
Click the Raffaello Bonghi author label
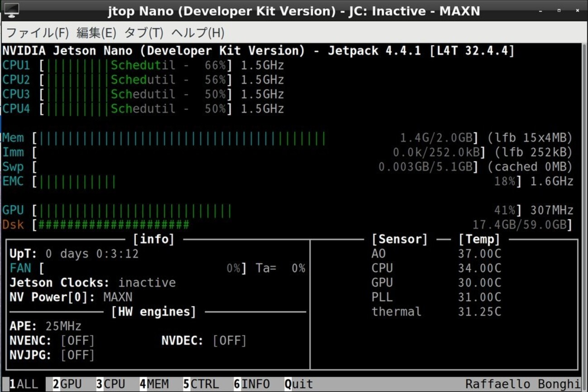pyautogui.click(x=522, y=384)
